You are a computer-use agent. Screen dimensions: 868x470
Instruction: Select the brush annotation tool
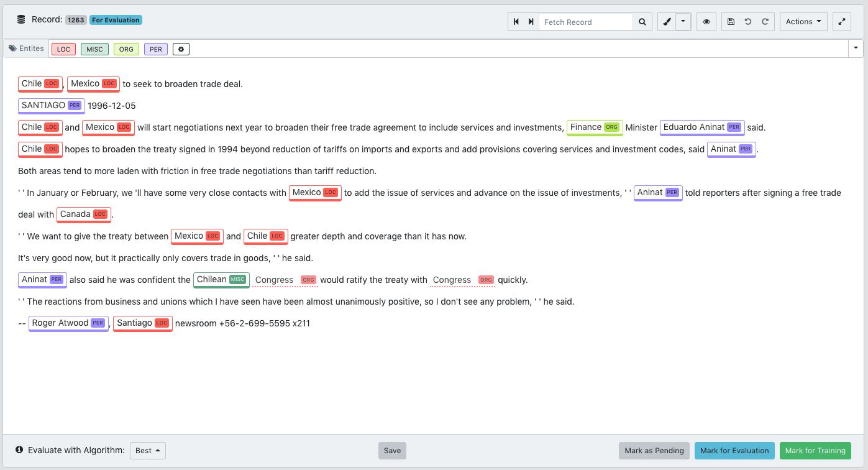point(665,21)
